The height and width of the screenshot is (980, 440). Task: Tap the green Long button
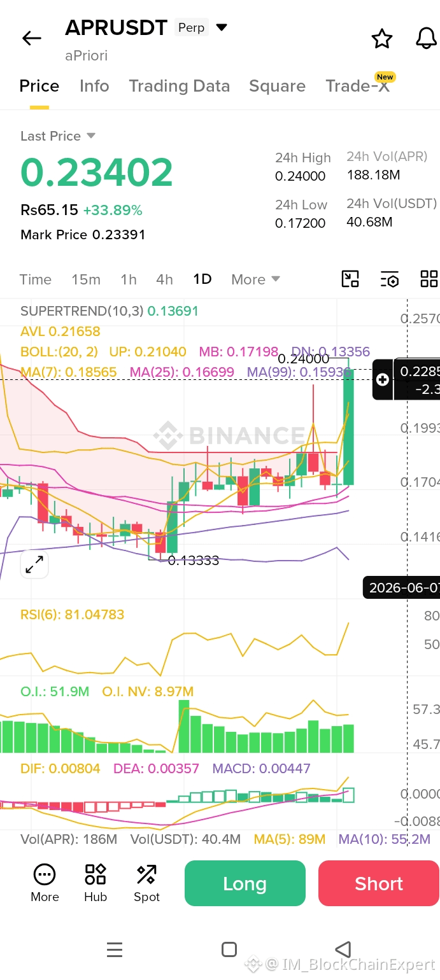click(245, 883)
